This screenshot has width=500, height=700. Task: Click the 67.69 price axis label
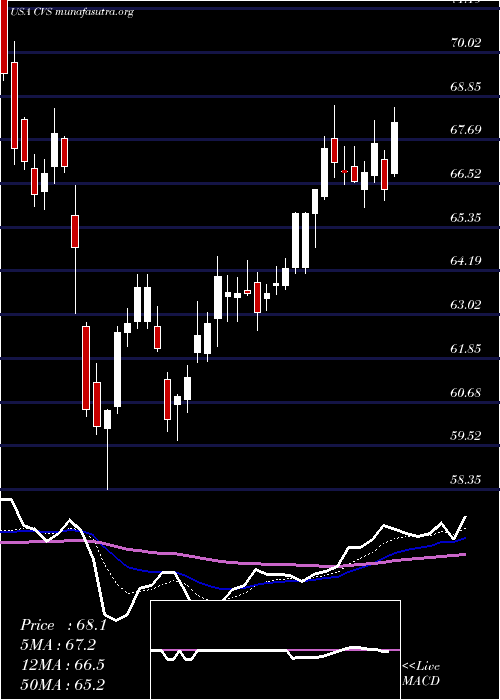point(466,130)
